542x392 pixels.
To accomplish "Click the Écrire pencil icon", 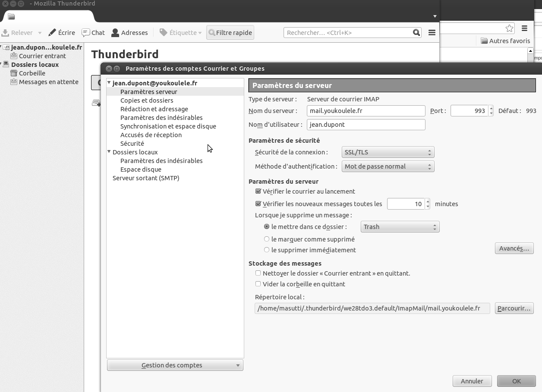I will pos(52,33).
